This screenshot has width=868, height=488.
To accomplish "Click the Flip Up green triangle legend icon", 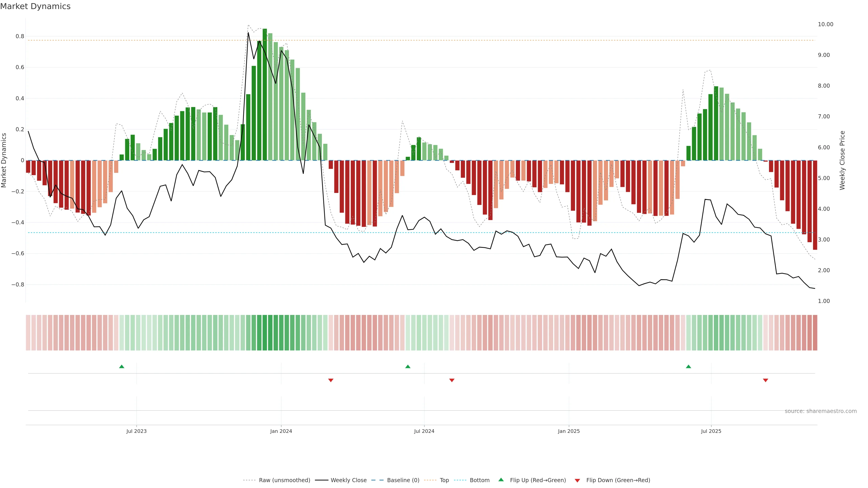I will click(x=501, y=480).
